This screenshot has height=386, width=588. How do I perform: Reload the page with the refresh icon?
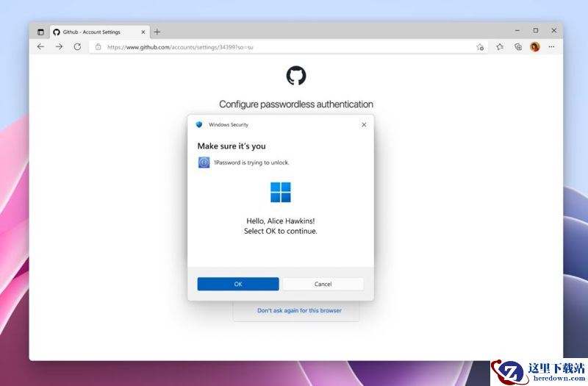[x=77, y=46]
